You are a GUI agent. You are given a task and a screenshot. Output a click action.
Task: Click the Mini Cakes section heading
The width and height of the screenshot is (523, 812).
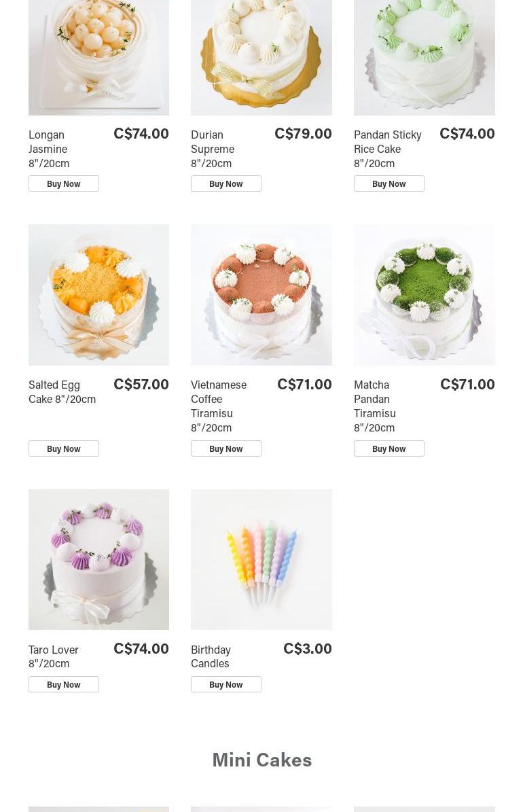(x=262, y=760)
